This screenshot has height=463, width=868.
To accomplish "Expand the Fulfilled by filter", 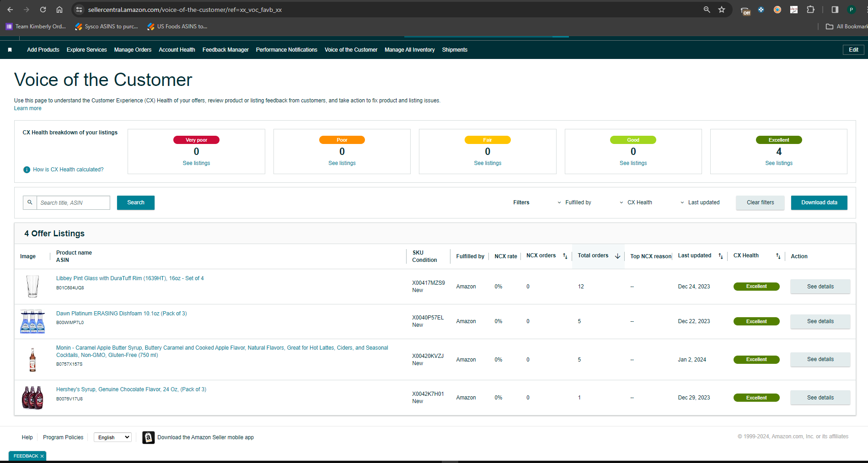I will [x=574, y=202].
